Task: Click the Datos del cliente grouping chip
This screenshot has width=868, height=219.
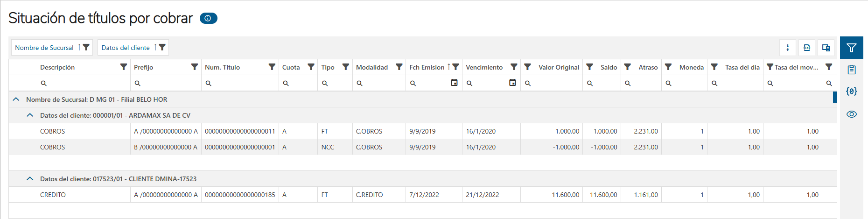Action: point(126,48)
